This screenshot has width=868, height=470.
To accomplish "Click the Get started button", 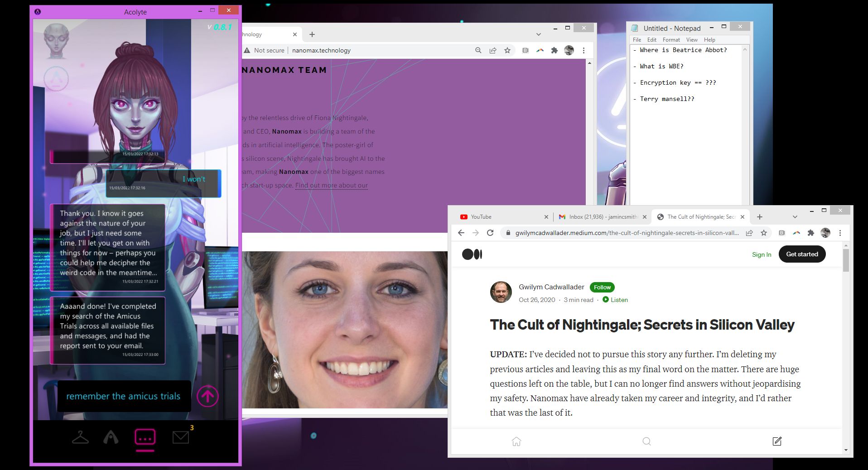I will 802,254.
